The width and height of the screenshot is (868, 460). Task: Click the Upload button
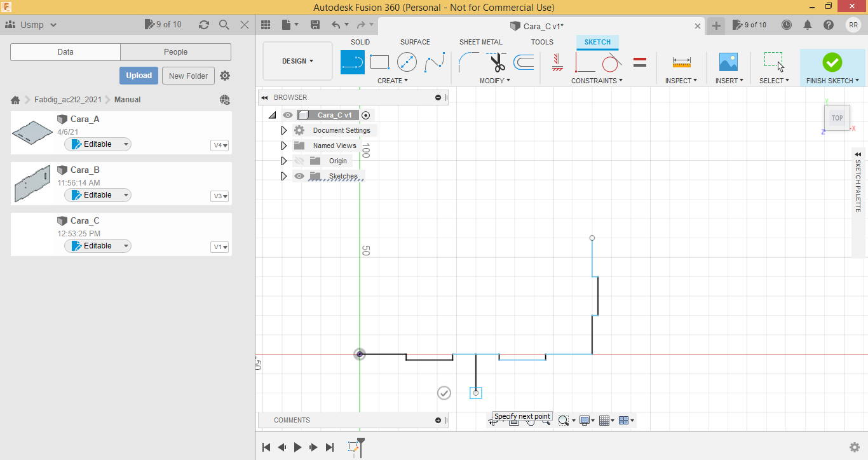click(139, 76)
